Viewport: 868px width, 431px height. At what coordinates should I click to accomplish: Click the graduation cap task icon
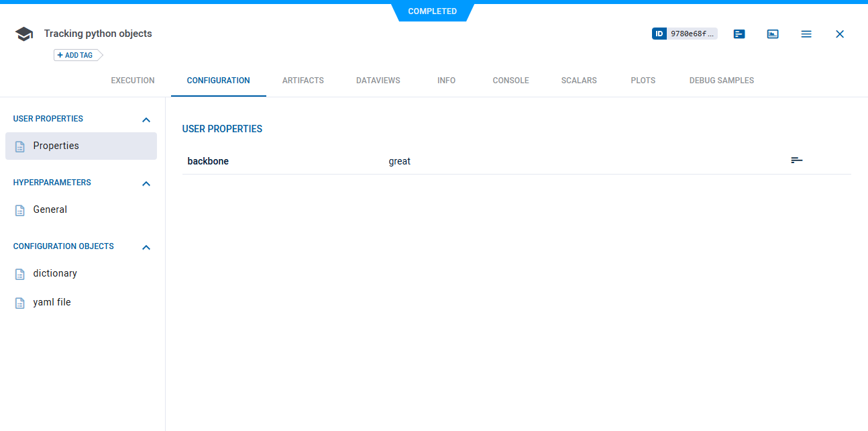click(x=24, y=34)
